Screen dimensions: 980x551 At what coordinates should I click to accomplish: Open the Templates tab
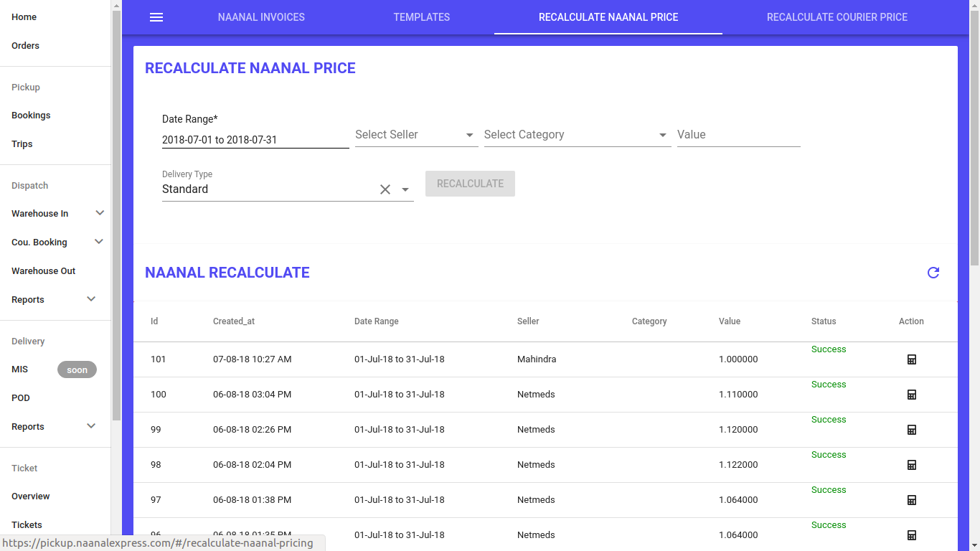[x=421, y=17]
